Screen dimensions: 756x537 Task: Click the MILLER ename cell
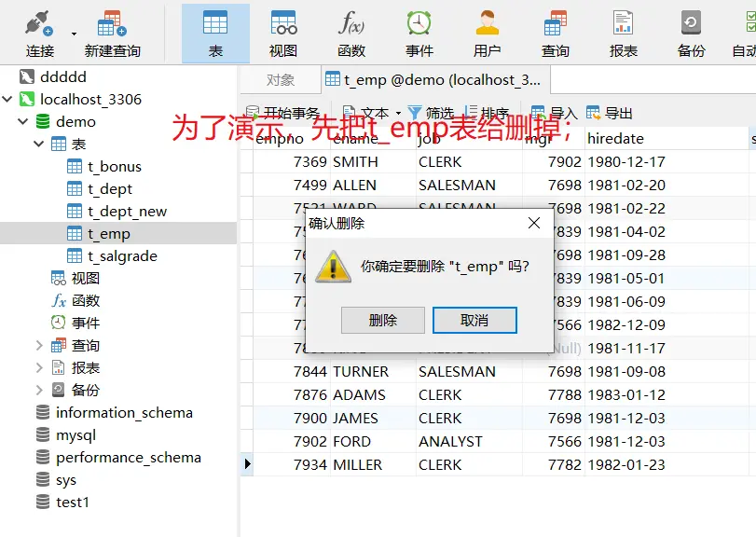373,464
